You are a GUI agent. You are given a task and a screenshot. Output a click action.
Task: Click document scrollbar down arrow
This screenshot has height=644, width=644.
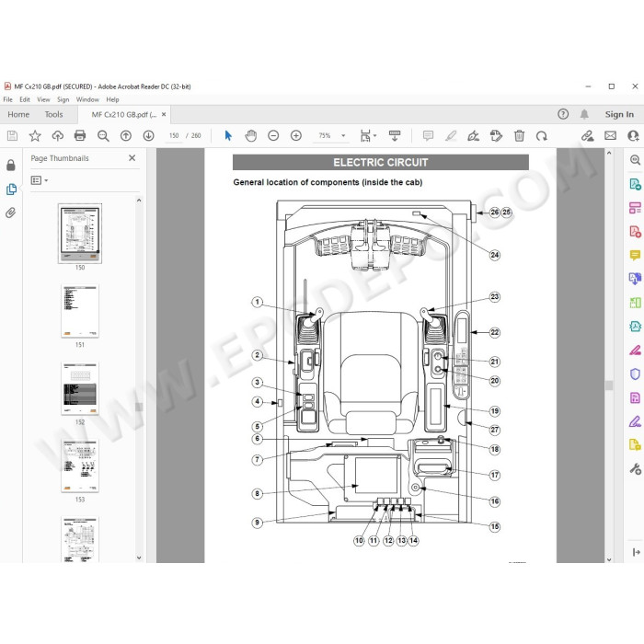click(x=609, y=559)
